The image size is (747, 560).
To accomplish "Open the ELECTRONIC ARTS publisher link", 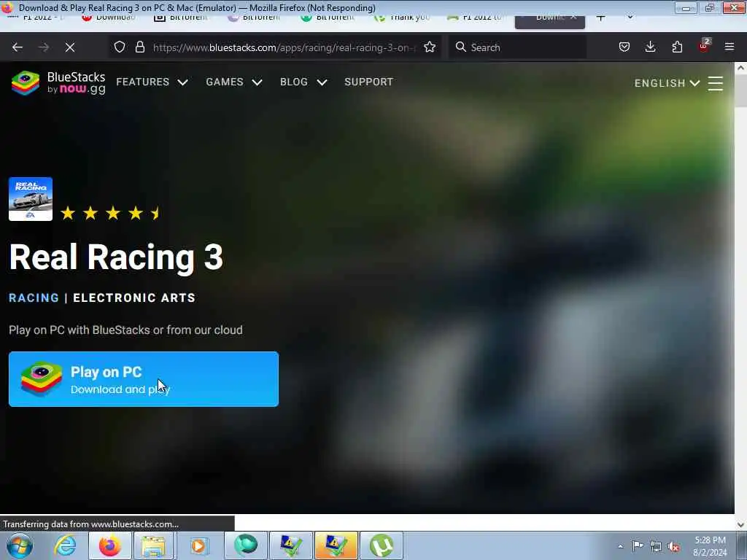I will (x=134, y=297).
